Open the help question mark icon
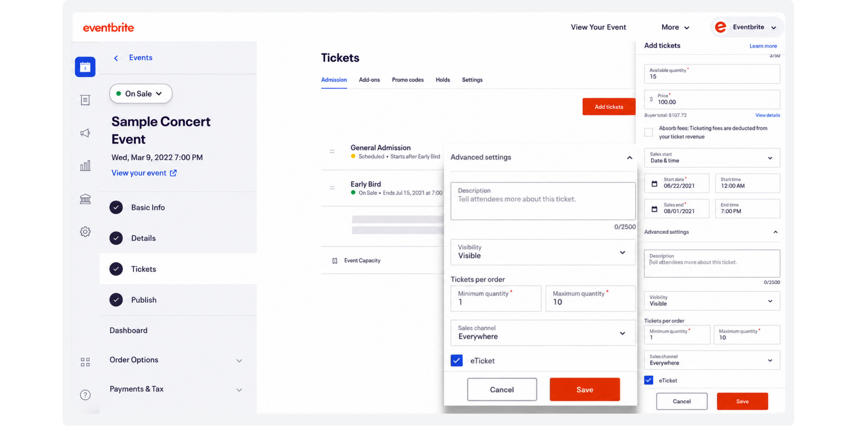 [85, 395]
